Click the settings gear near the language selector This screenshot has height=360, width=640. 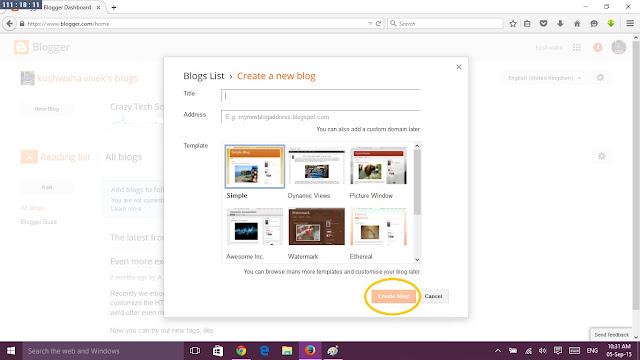(600, 78)
